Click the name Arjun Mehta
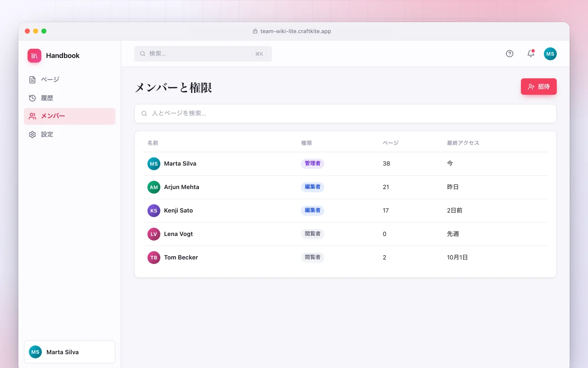Viewport: 588px width, 368px height. tap(181, 187)
